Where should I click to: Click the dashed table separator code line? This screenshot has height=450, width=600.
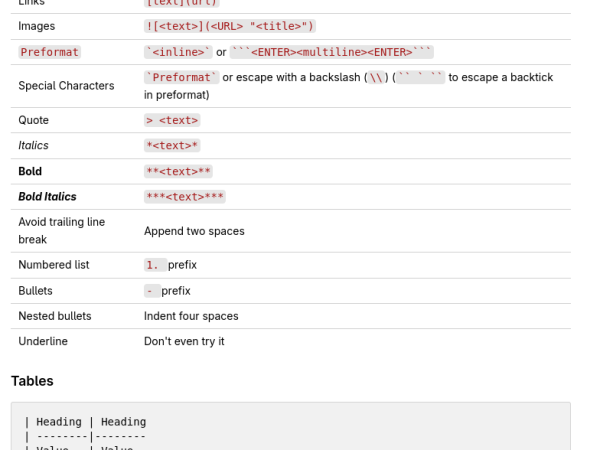pos(85,436)
